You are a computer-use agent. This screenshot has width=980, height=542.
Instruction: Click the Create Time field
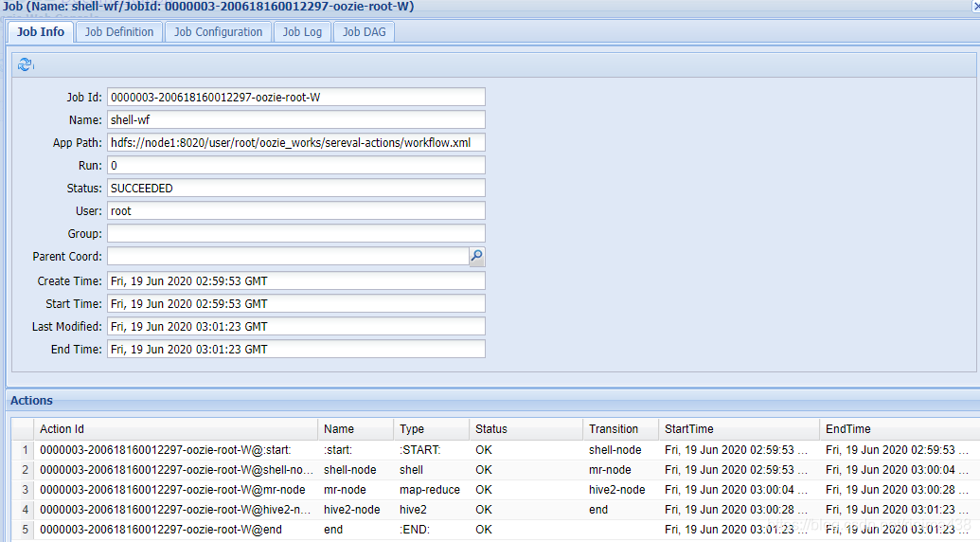pyautogui.click(x=296, y=281)
